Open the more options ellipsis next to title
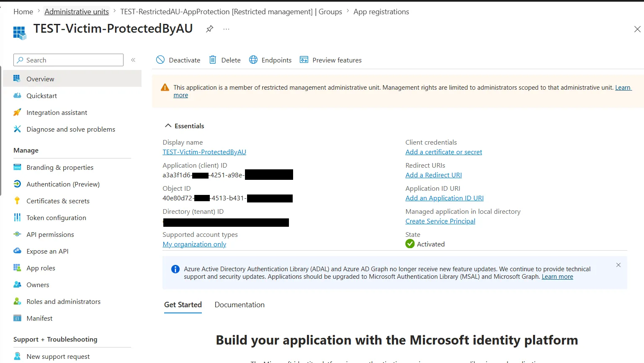644x363 pixels. click(226, 29)
